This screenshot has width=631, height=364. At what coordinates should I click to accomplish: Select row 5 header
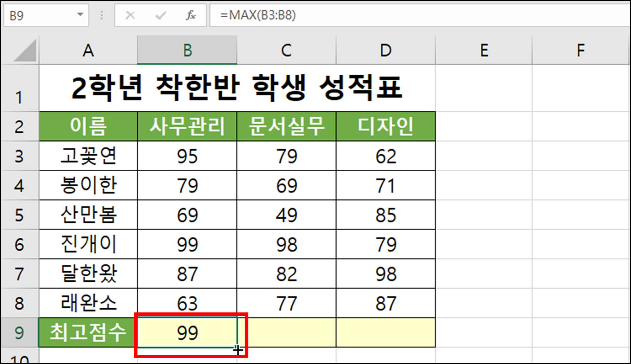[20, 215]
